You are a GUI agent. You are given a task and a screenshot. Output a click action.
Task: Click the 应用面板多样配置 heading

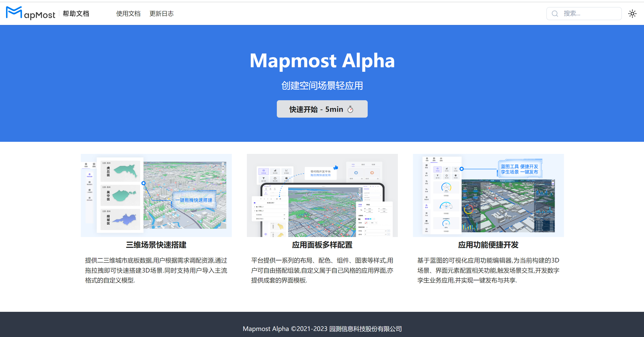322,245
